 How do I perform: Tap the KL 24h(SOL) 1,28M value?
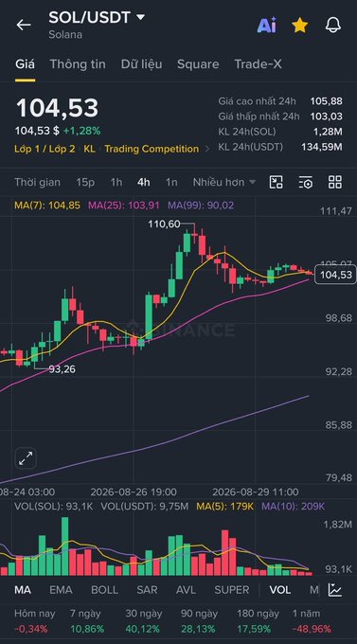tap(329, 132)
